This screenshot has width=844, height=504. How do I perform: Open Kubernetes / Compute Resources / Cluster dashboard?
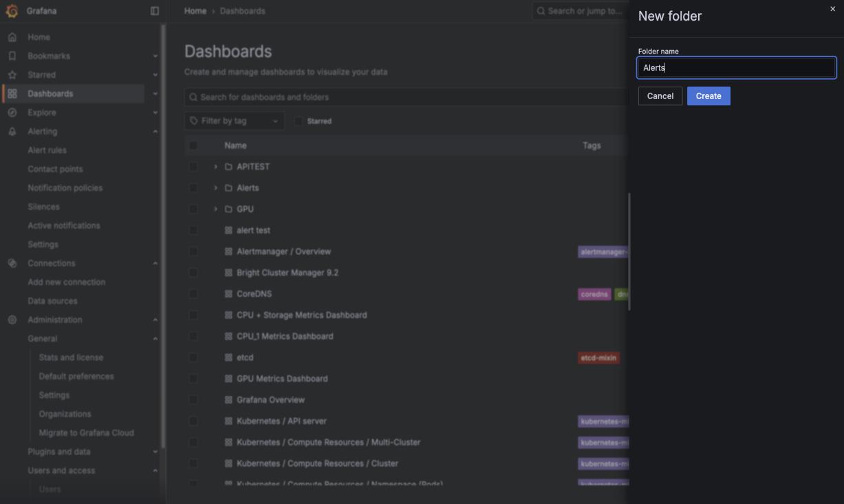tap(317, 463)
